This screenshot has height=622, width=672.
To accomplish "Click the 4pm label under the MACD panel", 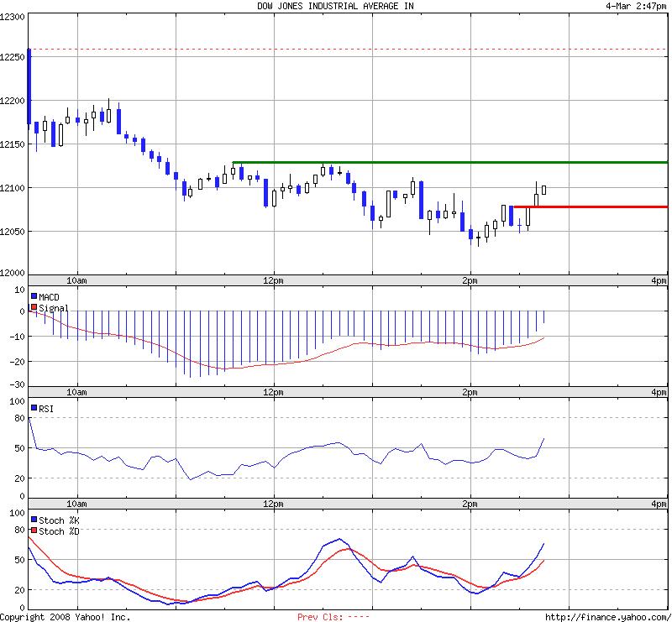I will coord(659,392).
